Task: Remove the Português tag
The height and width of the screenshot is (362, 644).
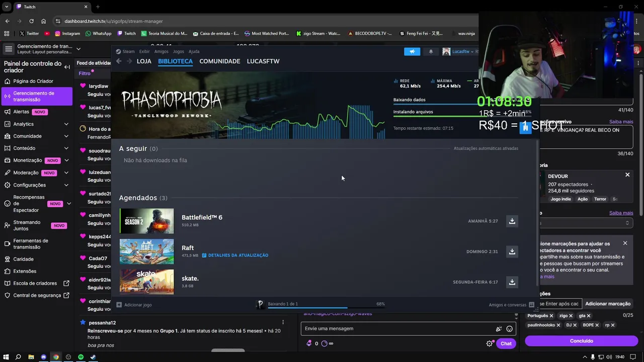Action: (551, 316)
